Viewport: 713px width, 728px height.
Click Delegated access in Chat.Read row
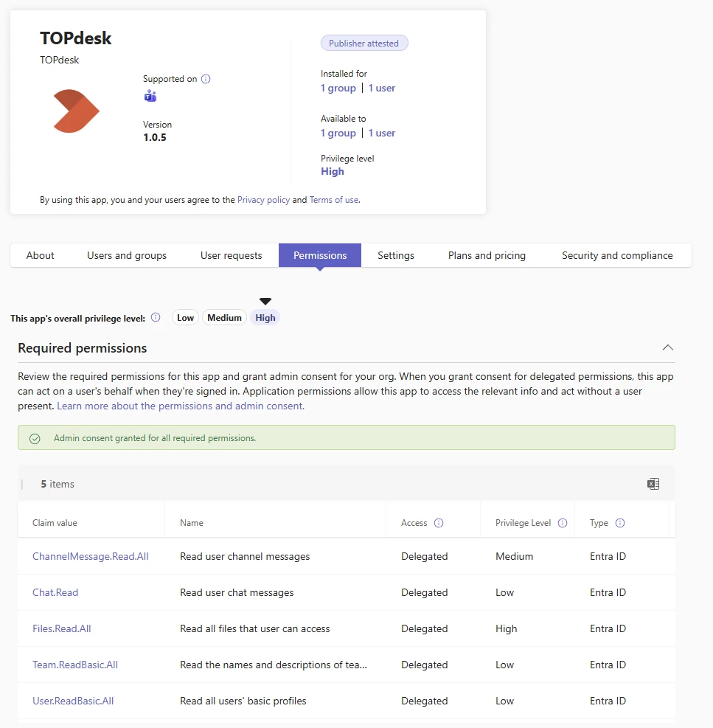coord(425,592)
